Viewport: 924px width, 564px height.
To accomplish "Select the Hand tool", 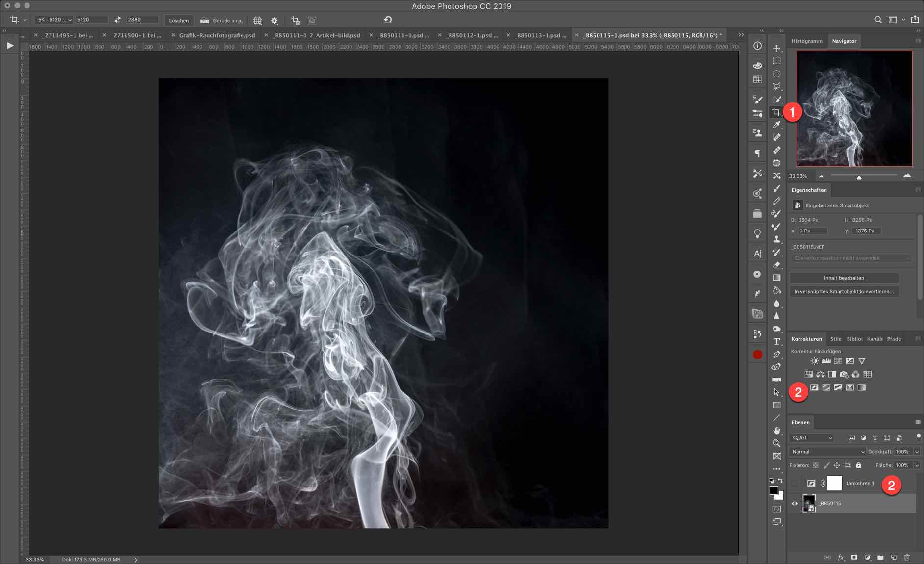I will (776, 431).
